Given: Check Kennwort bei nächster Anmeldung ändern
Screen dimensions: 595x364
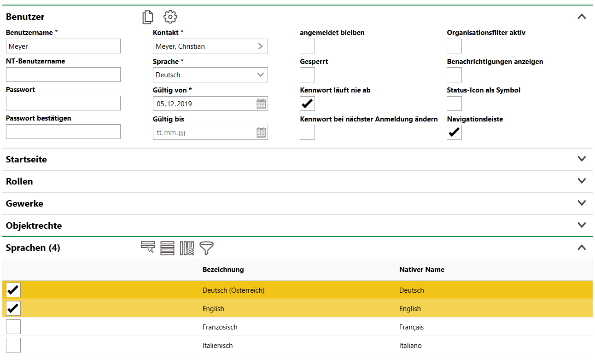Looking at the screenshot, I should click(x=308, y=133).
